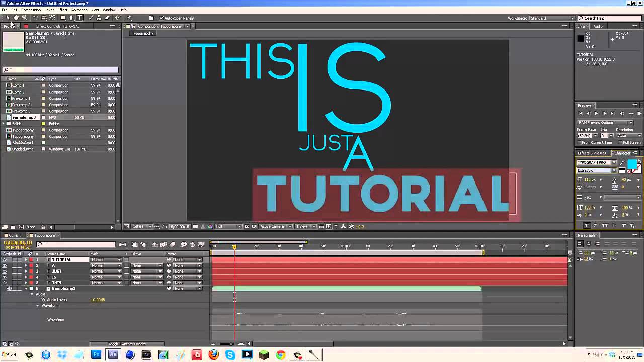
Task: Enable Faux Italic in Character panel
Action: tap(595, 225)
